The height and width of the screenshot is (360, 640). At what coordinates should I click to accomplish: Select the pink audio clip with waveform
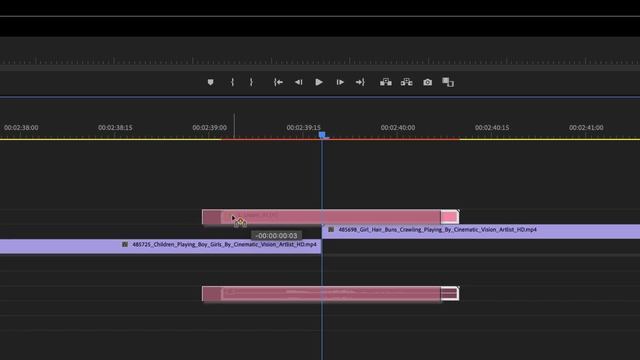pos(331,293)
